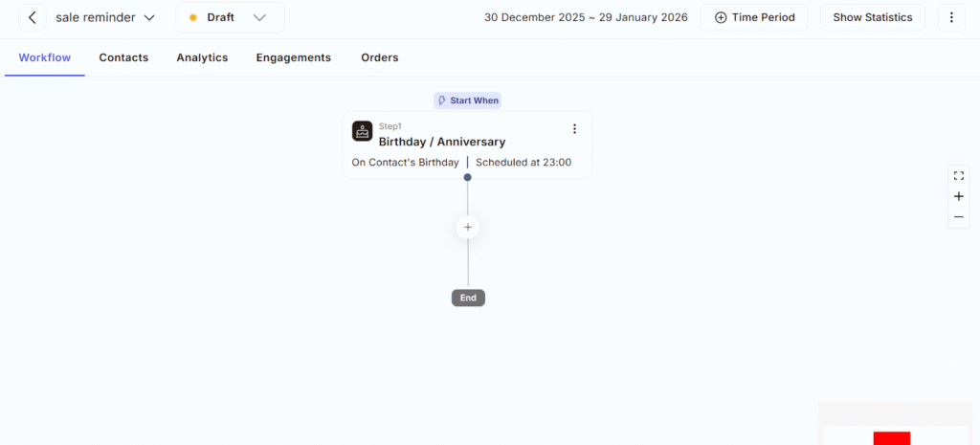Screen dimensions: 980x445
Task: Click Show Statistics button
Action: [x=872, y=17]
